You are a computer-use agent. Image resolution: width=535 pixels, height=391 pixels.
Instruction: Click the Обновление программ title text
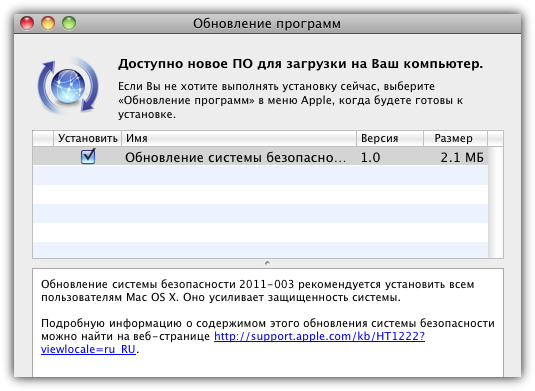pyautogui.click(x=267, y=24)
